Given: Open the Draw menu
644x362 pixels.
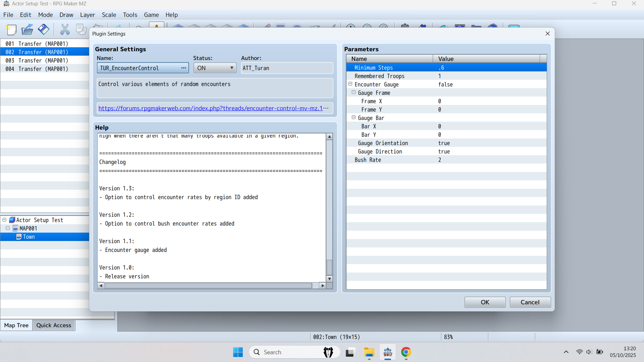Looking at the screenshot, I should [x=66, y=15].
